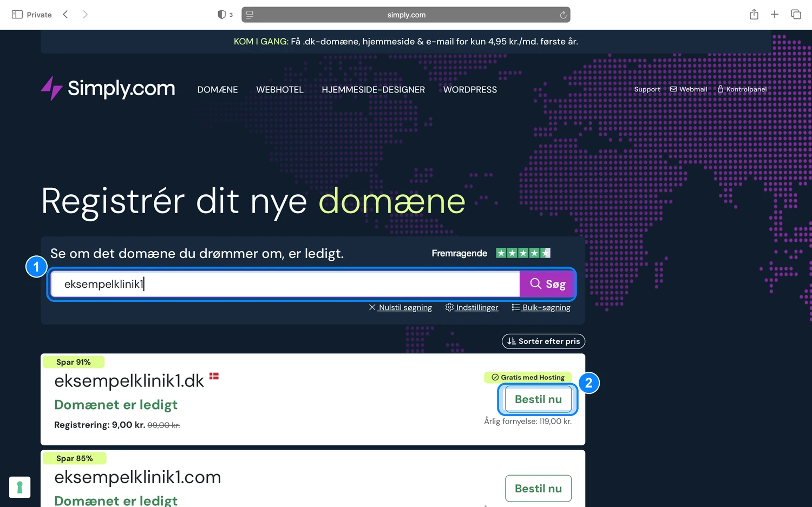Image resolution: width=812 pixels, height=507 pixels.
Task: Open Safari share icon
Action: (754, 15)
